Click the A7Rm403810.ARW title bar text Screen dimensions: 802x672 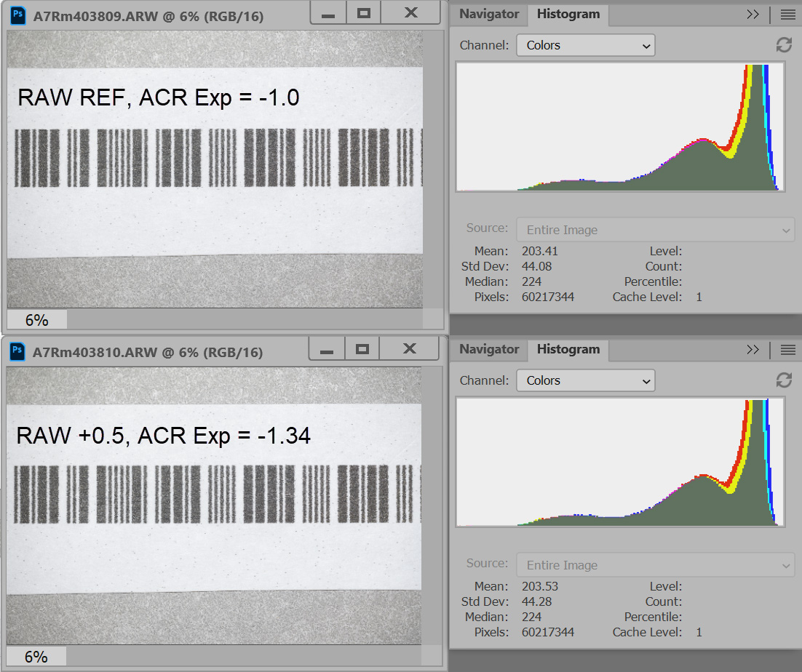147,352
